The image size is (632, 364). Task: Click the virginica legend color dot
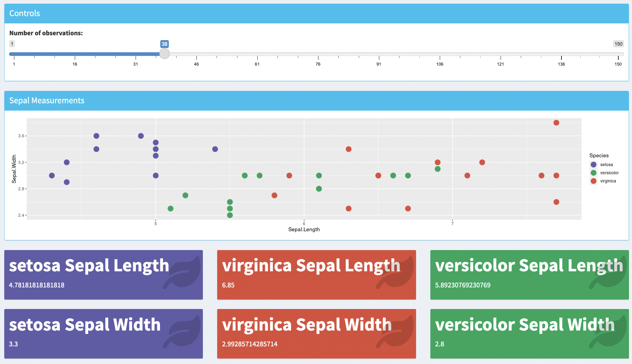click(593, 181)
